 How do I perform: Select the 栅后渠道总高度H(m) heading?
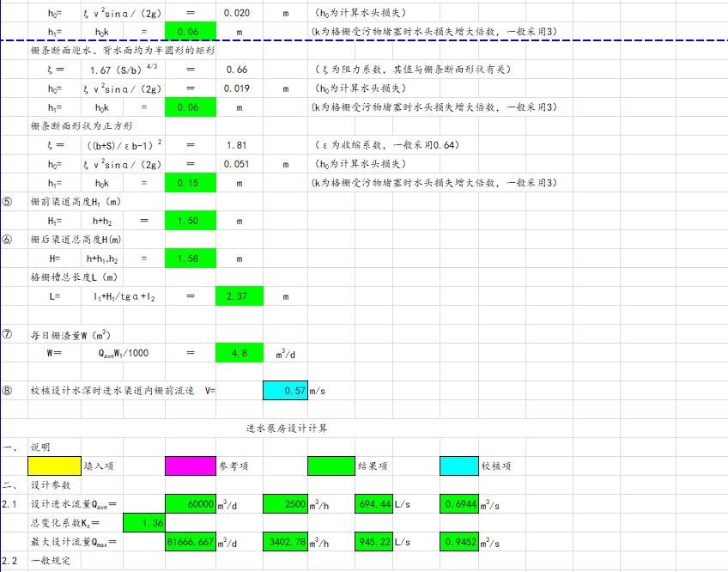[76, 240]
